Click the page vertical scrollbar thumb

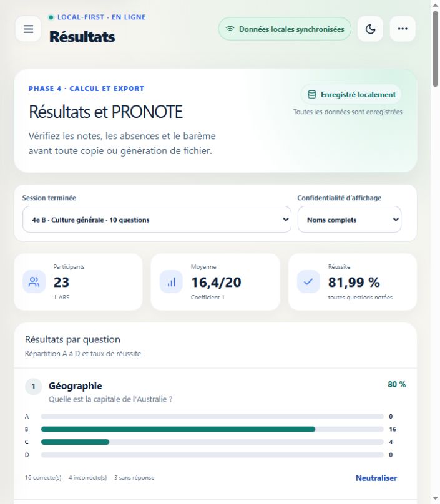click(435, 49)
